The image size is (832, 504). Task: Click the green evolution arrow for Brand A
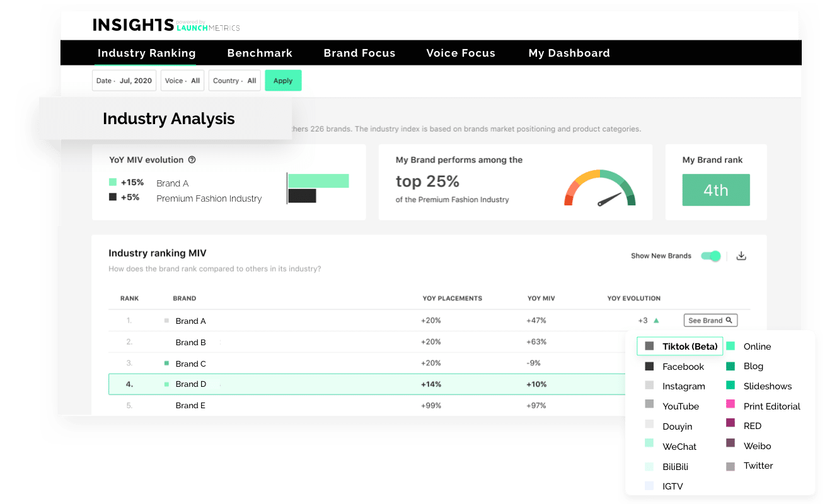point(656,321)
